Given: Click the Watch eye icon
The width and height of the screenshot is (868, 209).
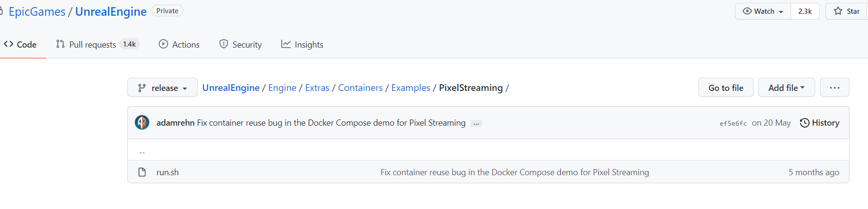Looking at the screenshot, I should 747,11.
